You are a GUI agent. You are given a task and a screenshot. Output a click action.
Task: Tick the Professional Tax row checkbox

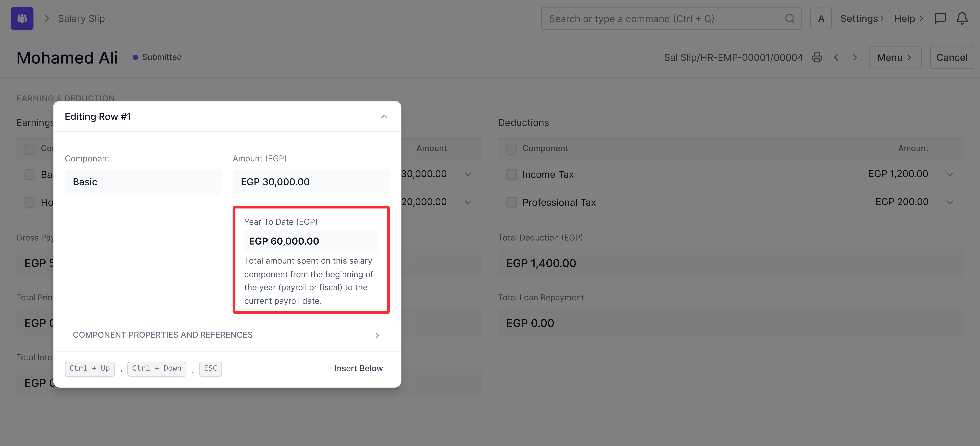(x=511, y=202)
